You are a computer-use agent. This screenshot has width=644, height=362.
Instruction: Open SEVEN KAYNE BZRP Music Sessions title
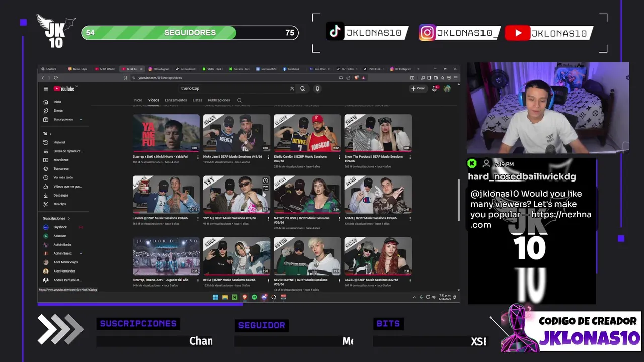point(301,282)
